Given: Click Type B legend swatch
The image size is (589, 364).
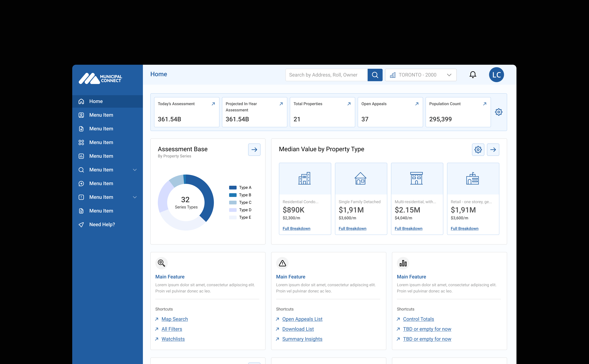Looking at the screenshot, I should pyautogui.click(x=233, y=195).
